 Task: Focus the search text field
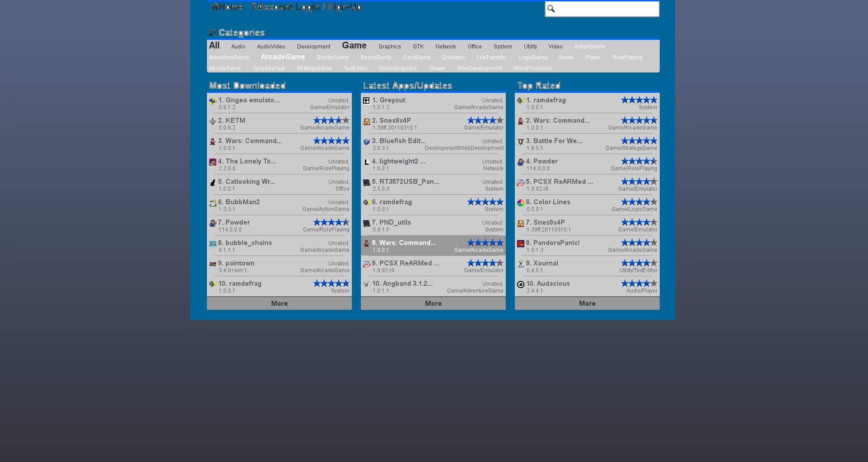point(607,9)
